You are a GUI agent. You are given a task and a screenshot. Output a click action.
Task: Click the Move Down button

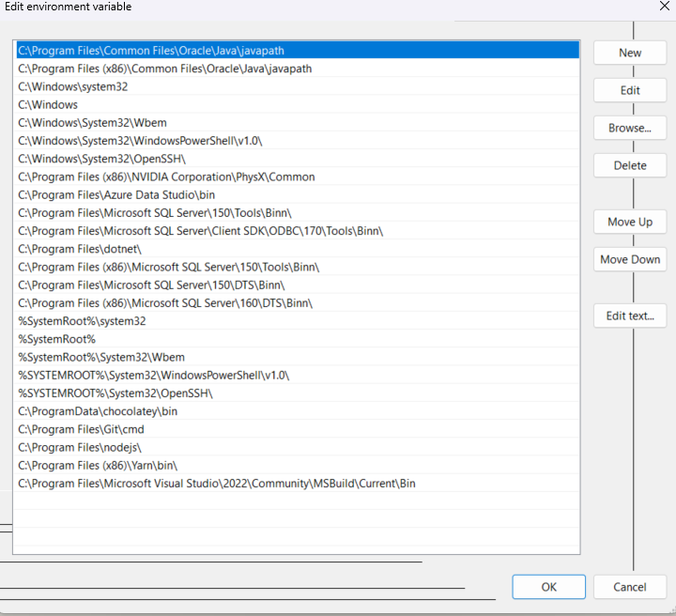coord(630,259)
